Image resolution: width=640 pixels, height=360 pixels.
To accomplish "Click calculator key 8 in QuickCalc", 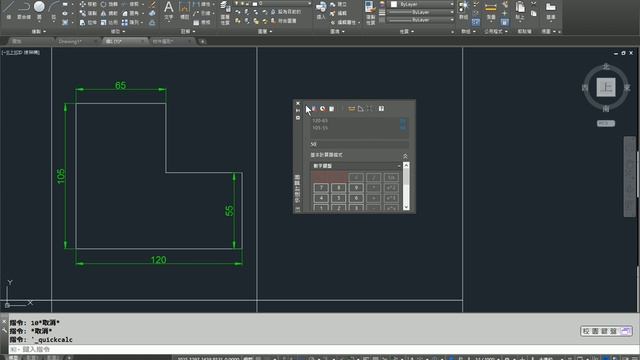I will tap(338, 188).
